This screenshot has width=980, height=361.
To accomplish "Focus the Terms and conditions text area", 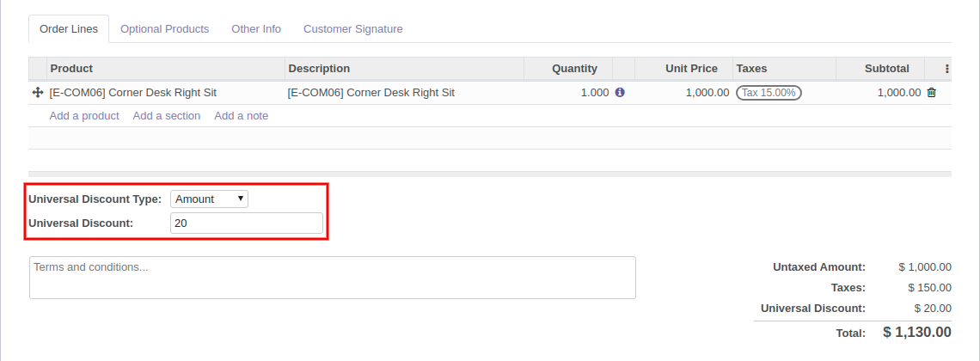I will [332, 278].
